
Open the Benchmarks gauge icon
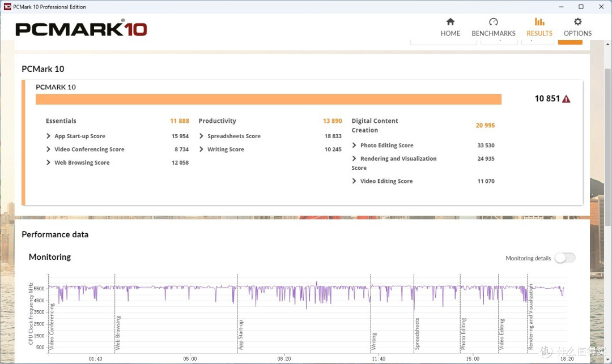tap(494, 22)
